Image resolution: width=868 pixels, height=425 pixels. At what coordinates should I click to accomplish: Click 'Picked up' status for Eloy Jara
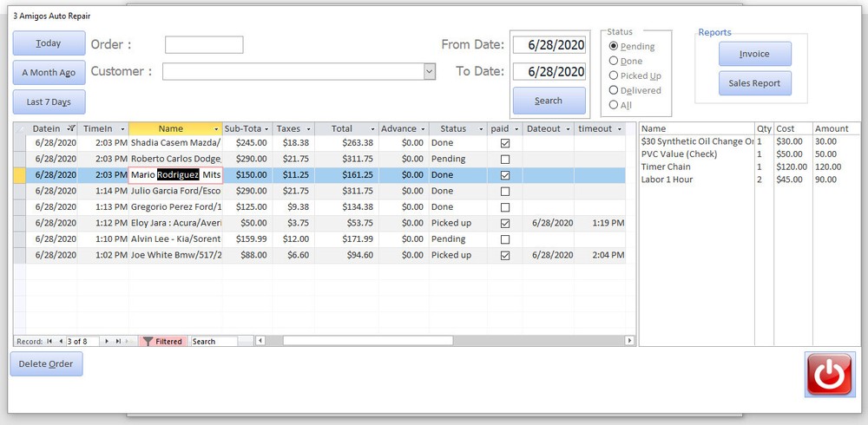(457, 223)
